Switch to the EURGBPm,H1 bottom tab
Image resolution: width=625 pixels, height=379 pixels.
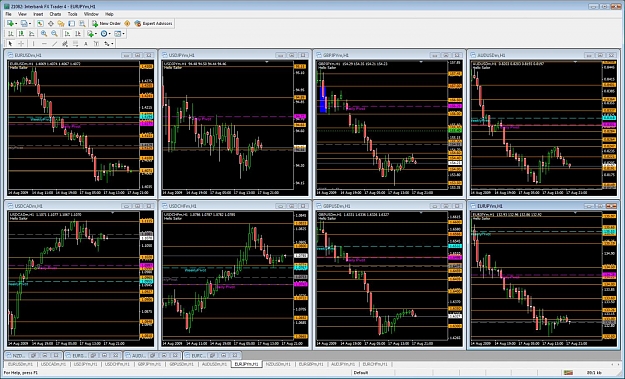311,364
